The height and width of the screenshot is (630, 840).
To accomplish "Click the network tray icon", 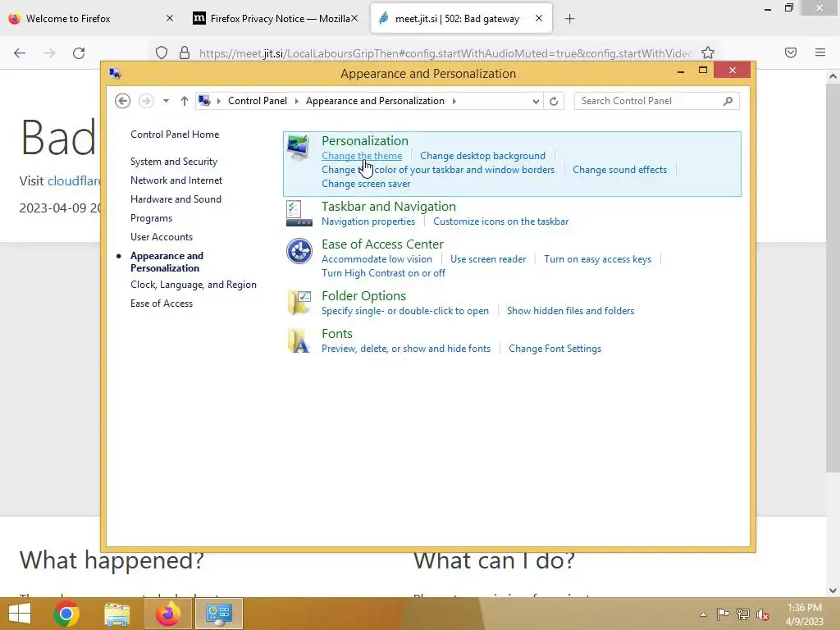I will tap(743, 614).
